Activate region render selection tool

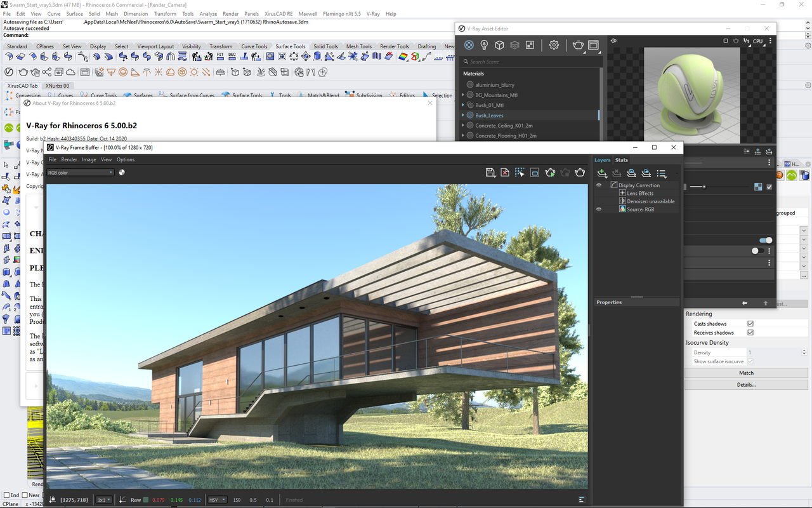520,172
